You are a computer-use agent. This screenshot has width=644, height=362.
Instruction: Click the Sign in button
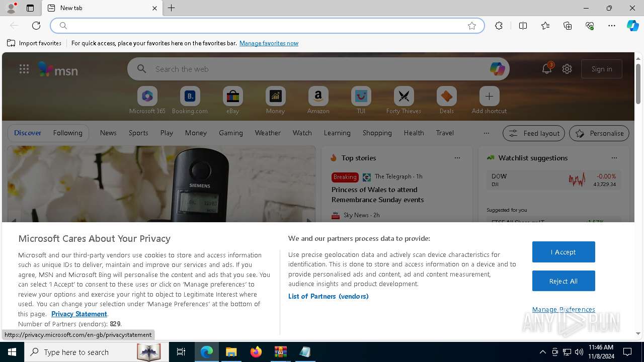coord(602,69)
